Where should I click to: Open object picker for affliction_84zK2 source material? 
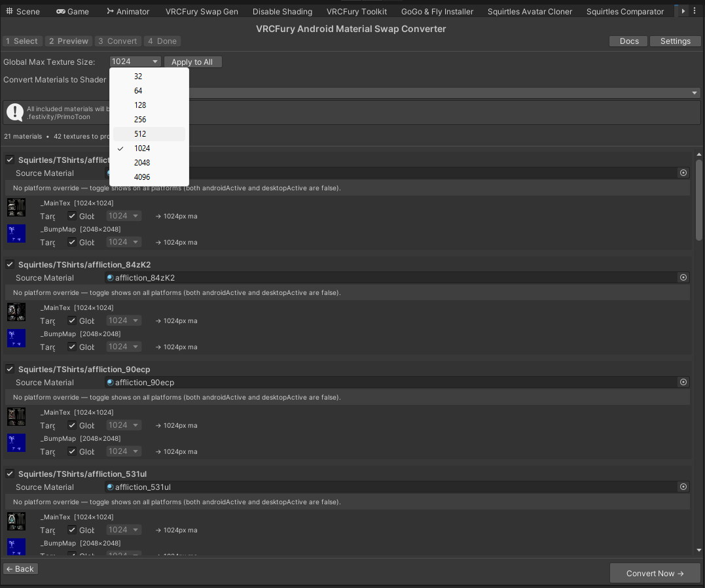(683, 277)
